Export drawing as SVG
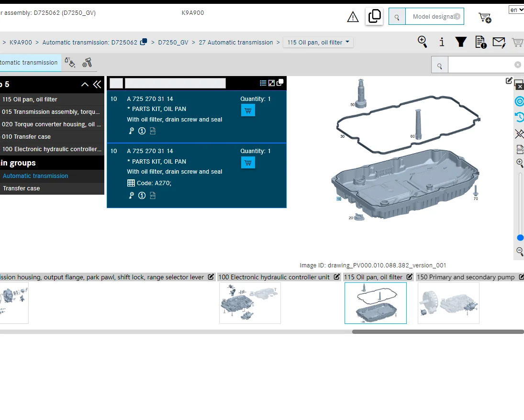 tap(520, 149)
